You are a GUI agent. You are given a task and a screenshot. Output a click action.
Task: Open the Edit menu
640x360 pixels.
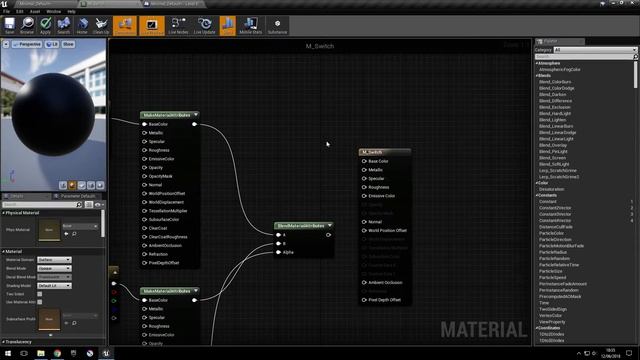[20, 11]
